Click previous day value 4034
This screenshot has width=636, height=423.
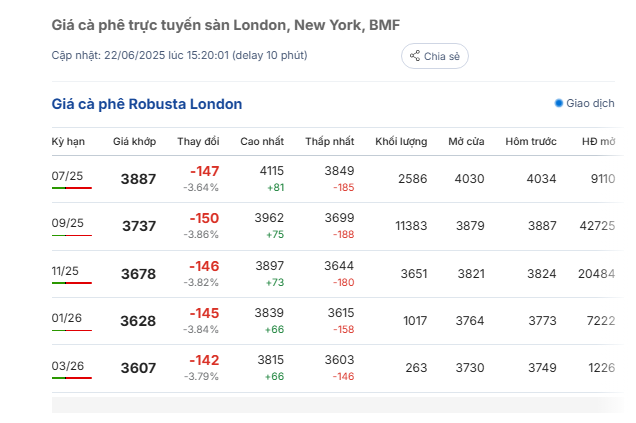(x=541, y=178)
